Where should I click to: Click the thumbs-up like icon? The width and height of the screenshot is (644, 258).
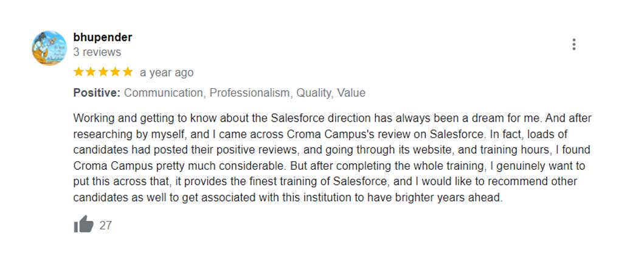tap(84, 225)
